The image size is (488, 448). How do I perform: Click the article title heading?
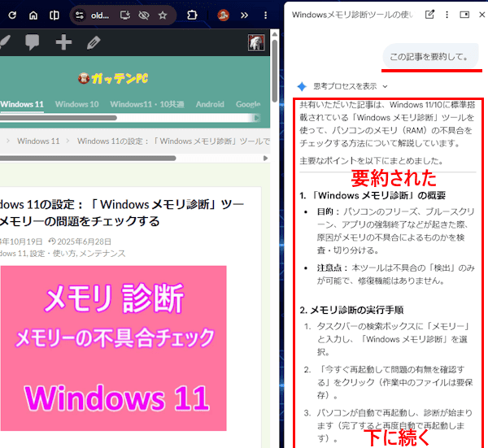[122, 213]
